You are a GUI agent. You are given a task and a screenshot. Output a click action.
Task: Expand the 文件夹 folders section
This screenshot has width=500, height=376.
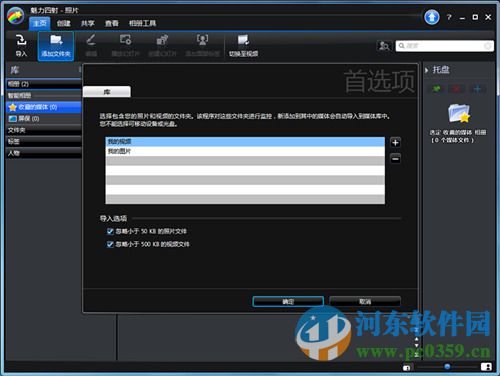point(43,130)
